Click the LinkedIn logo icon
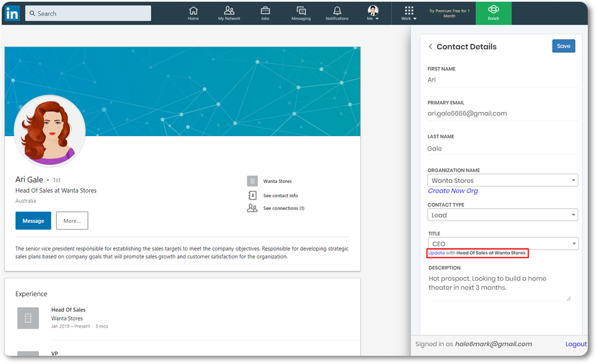This screenshot has width=596, height=364. point(12,13)
